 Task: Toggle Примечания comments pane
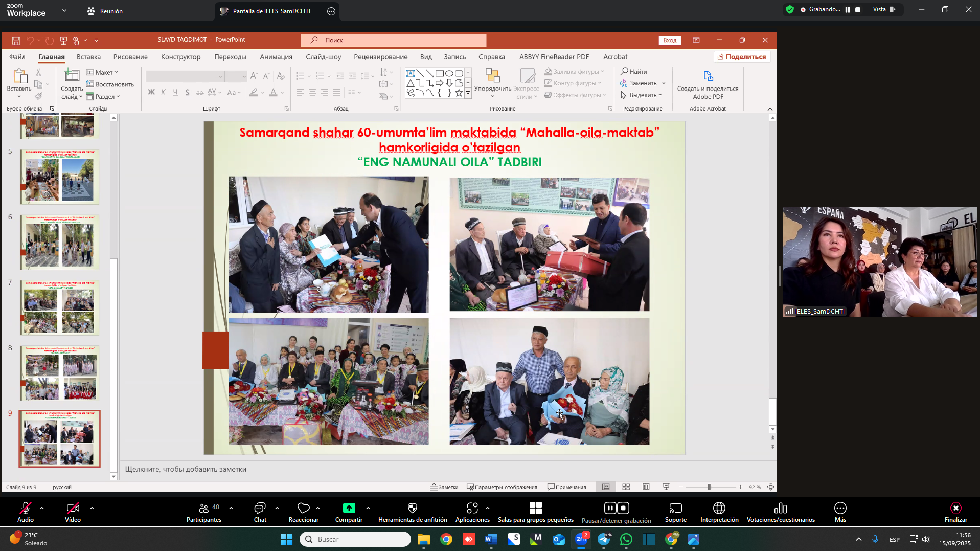click(566, 487)
